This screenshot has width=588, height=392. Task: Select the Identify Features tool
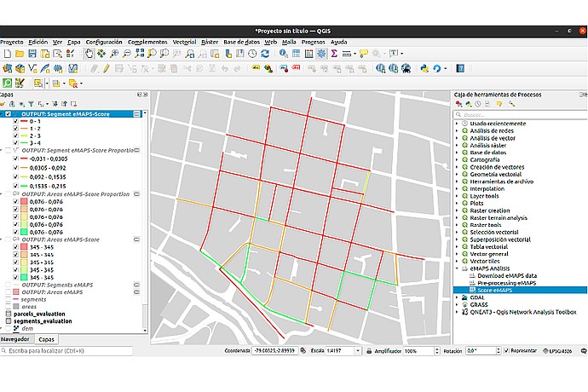284,54
